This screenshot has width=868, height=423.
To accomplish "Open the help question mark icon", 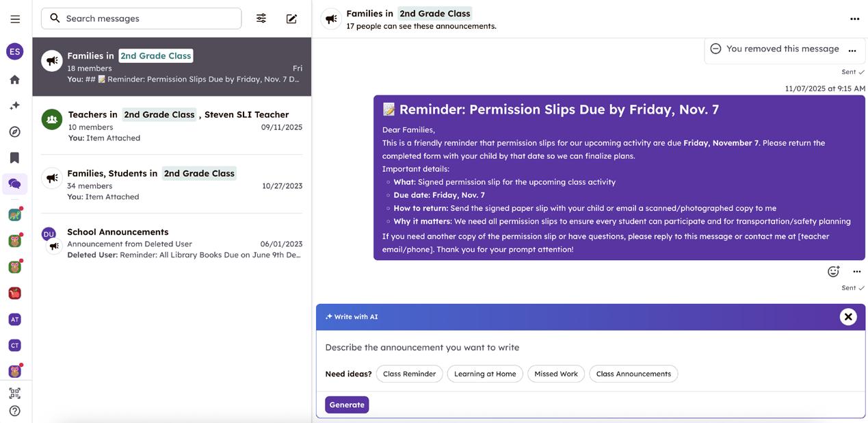I will point(15,411).
